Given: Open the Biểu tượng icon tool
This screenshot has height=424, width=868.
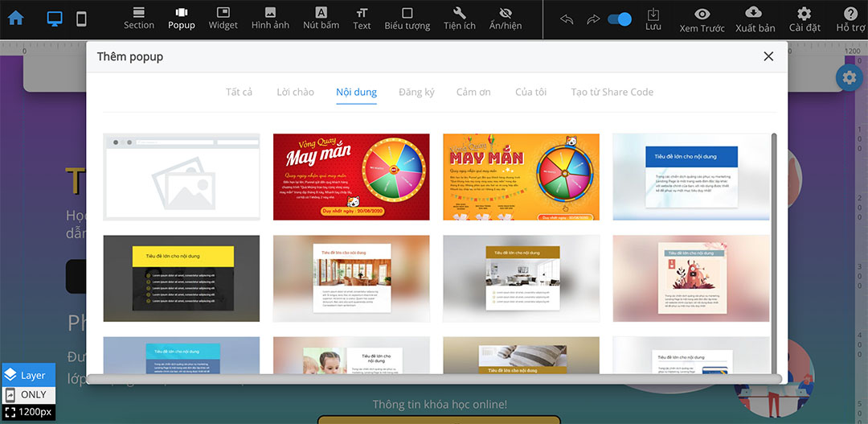Looking at the screenshot, I should coord(407,19).
